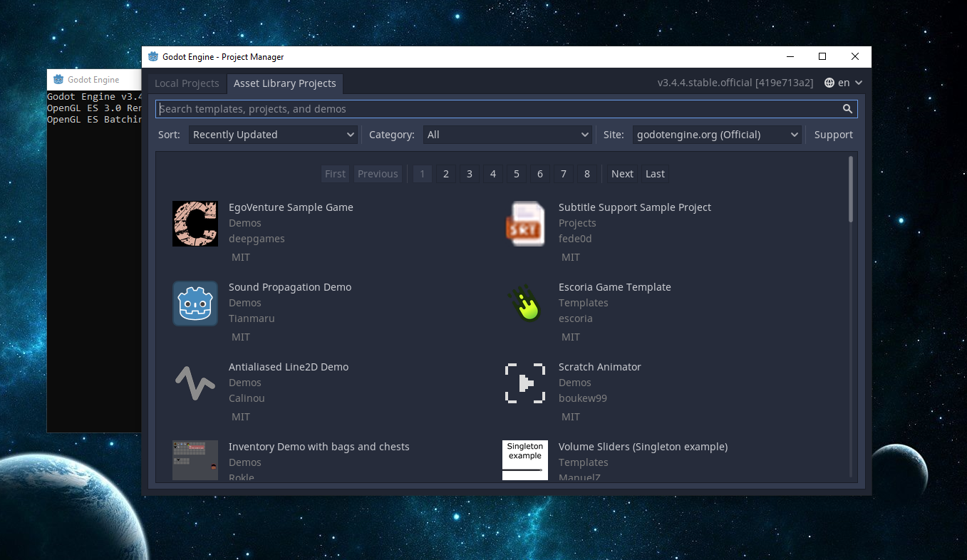The width and height of the screenshot is (967, 560).
Task: Close the Project Manager window
Action: 855,57
